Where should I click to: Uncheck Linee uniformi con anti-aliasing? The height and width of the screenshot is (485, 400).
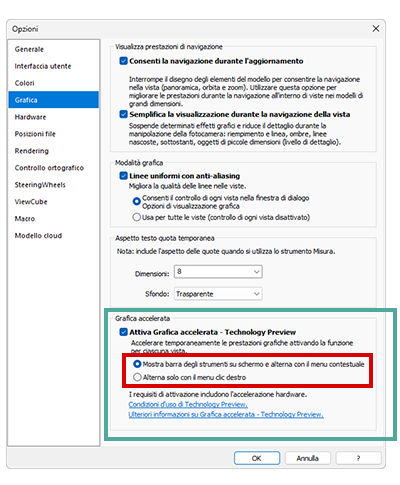pyautogui.click(x=123, y=176)
